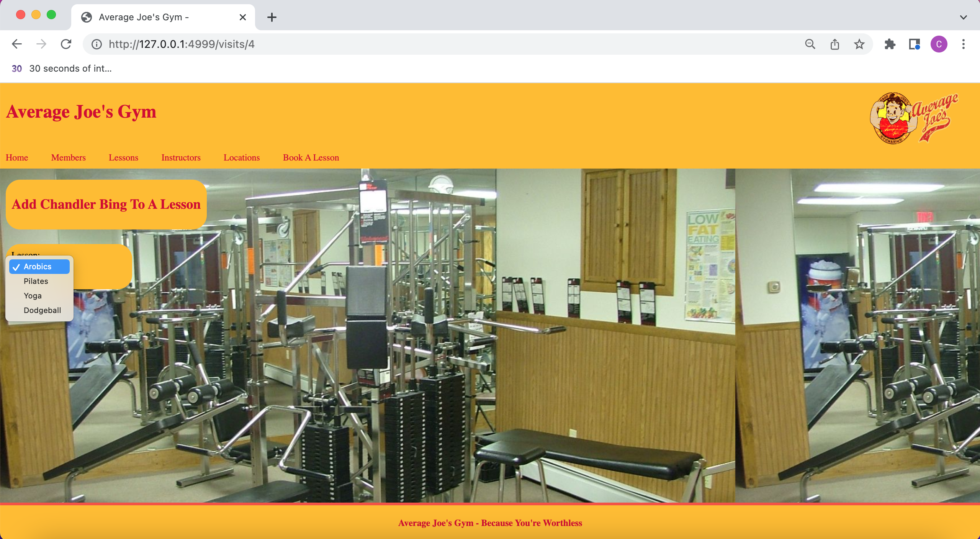The width and height of the screenshot is (980, 539).
Task: Open the Chrome profile avatar C
Action: coord(939,44)
